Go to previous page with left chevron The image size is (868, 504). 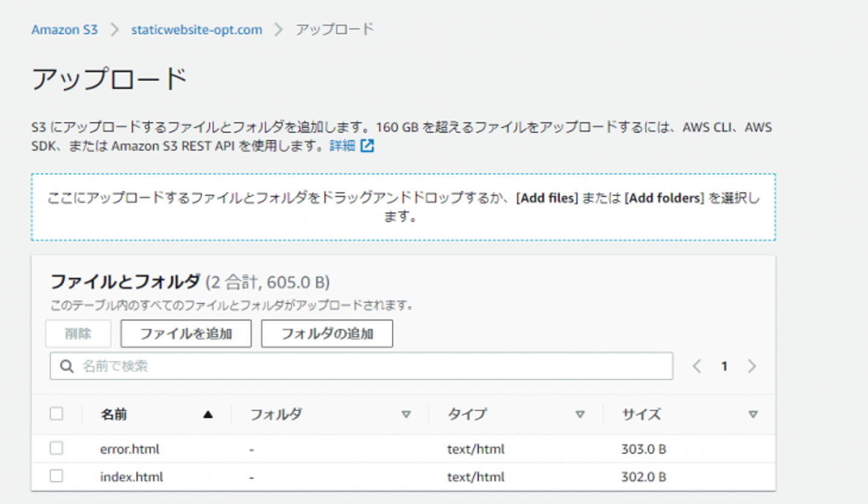tap(697, 366)
